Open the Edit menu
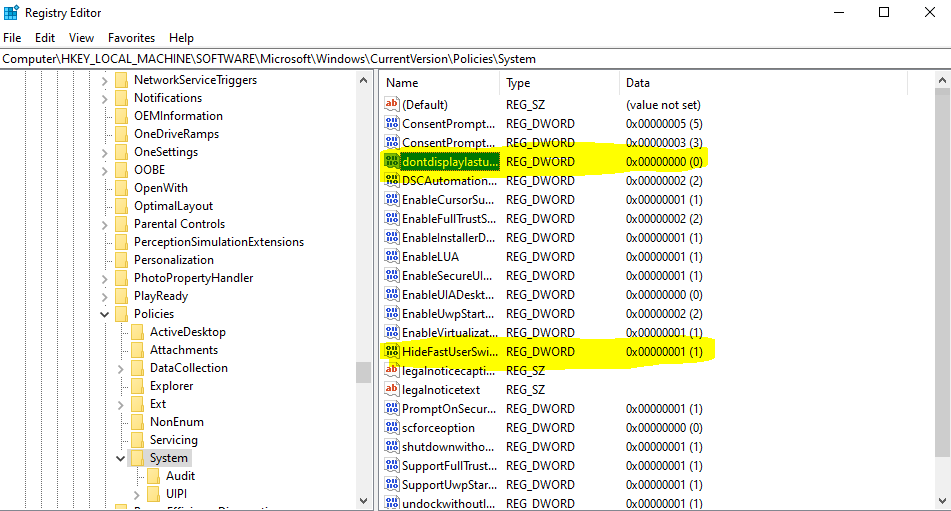951x511 pixels. [45, 38]
